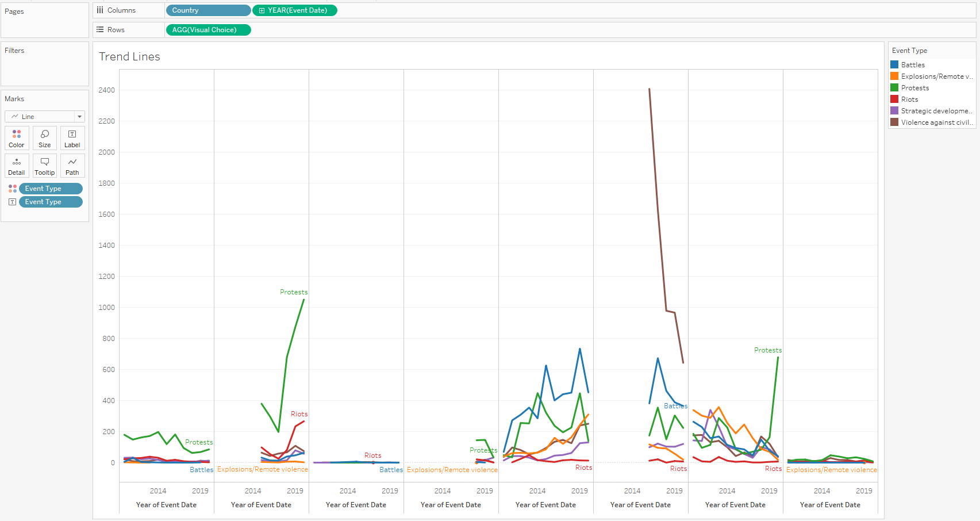Open the Color marks card
980x521 pixels.
click(17, 138)
